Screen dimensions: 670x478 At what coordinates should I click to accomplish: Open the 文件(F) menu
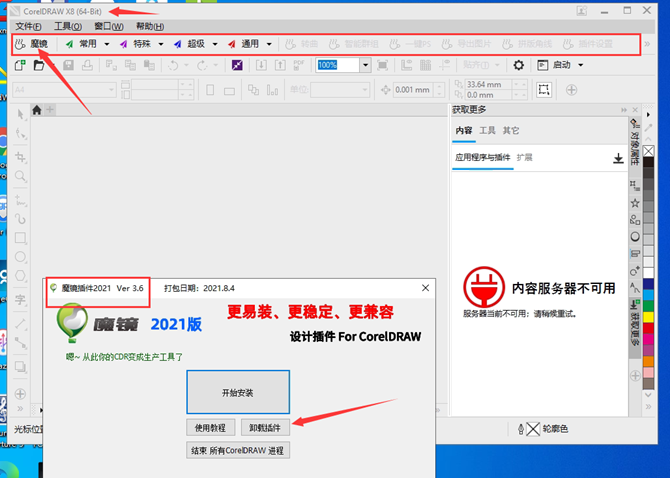coord(28,26)
